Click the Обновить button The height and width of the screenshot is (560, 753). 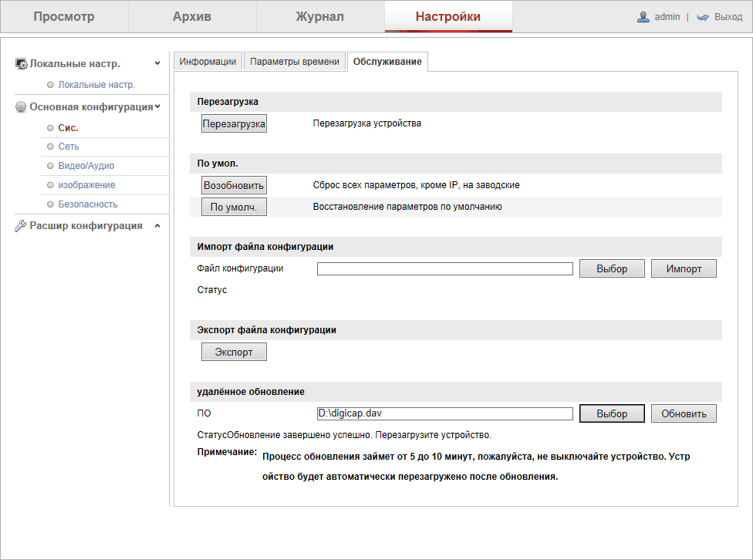tap(684, 413)
